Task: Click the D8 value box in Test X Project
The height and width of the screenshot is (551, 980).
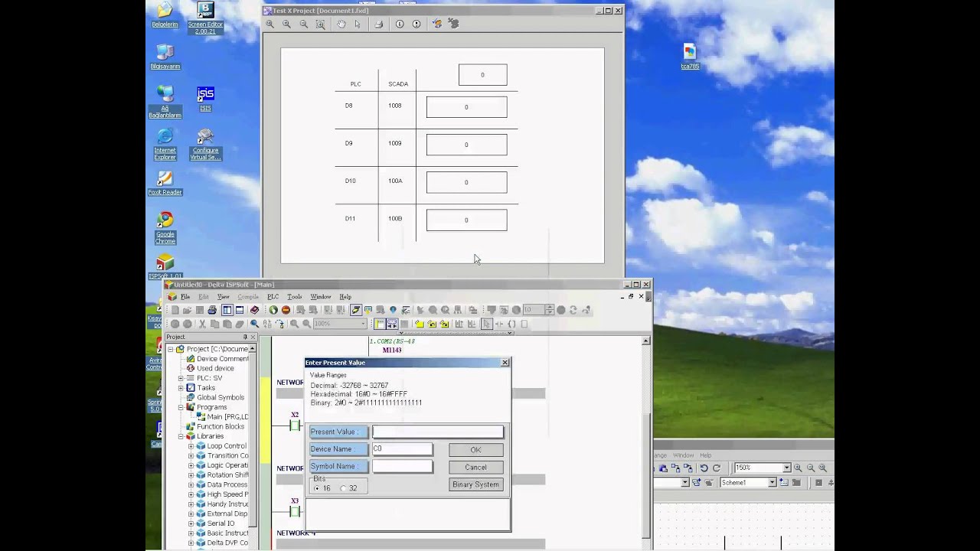Action: (x=466, y=107)
